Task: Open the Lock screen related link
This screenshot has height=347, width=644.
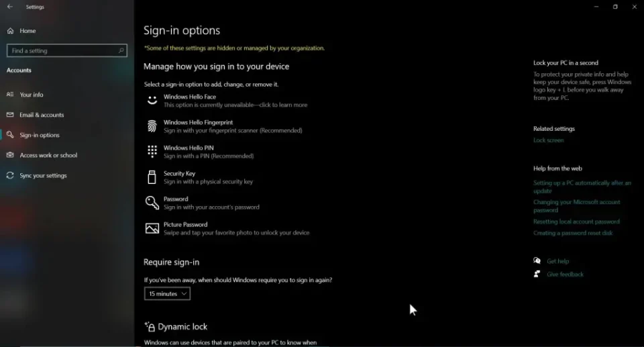Action: tap(548, 140)
